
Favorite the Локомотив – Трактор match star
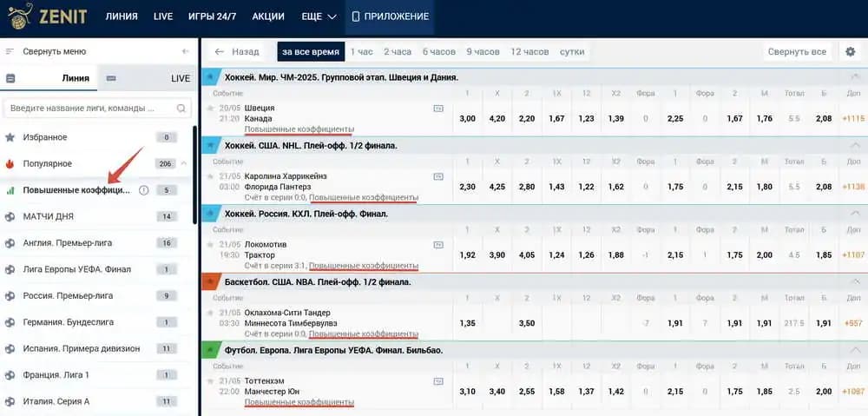[210, 244]
